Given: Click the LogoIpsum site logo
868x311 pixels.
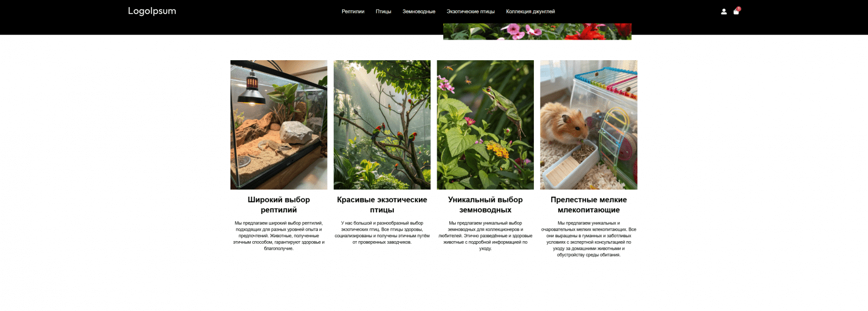Looking at the screenshot, I should (152, 11).
